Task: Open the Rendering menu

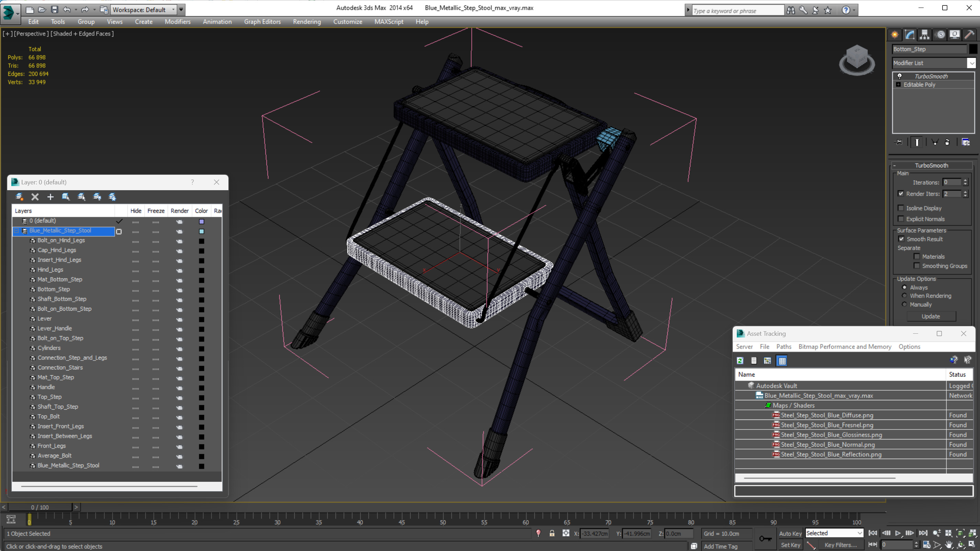Action: [x=307, y=22]
